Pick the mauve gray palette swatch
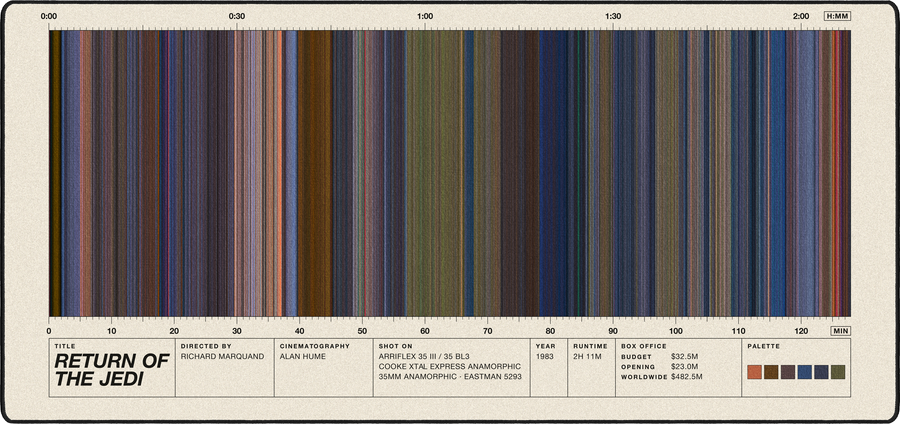Viewport: 900px width, 424px height. click(x=788, y=372)
